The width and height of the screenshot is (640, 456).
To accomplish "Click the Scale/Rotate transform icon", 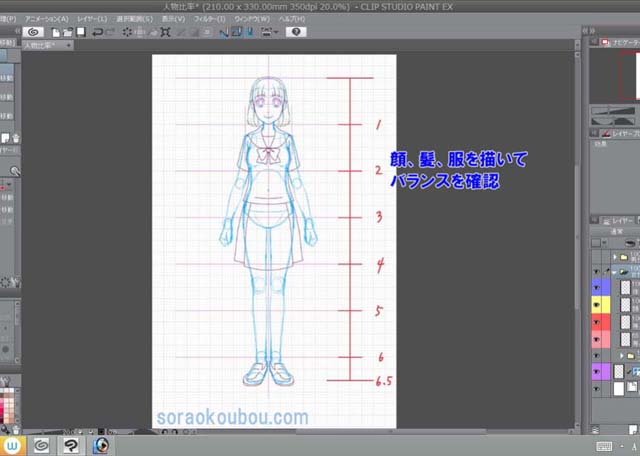I will pos(165,32).
